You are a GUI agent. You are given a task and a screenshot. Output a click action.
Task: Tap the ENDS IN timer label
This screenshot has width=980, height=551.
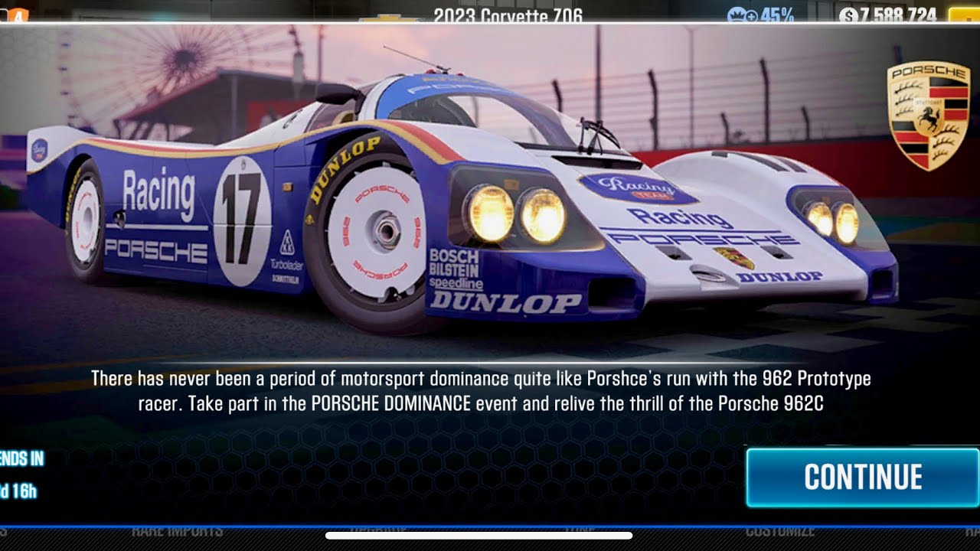(x=21, y=459)
